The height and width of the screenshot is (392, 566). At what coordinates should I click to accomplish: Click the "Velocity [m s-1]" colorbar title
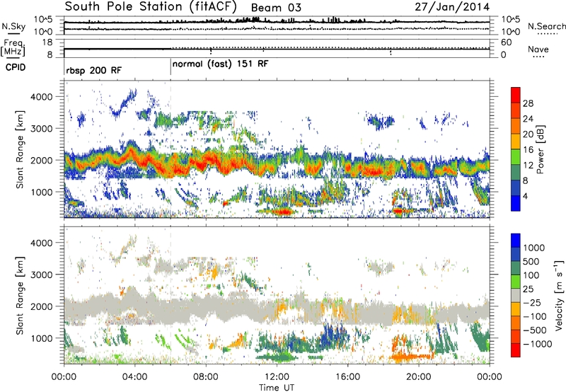point(559,295)
